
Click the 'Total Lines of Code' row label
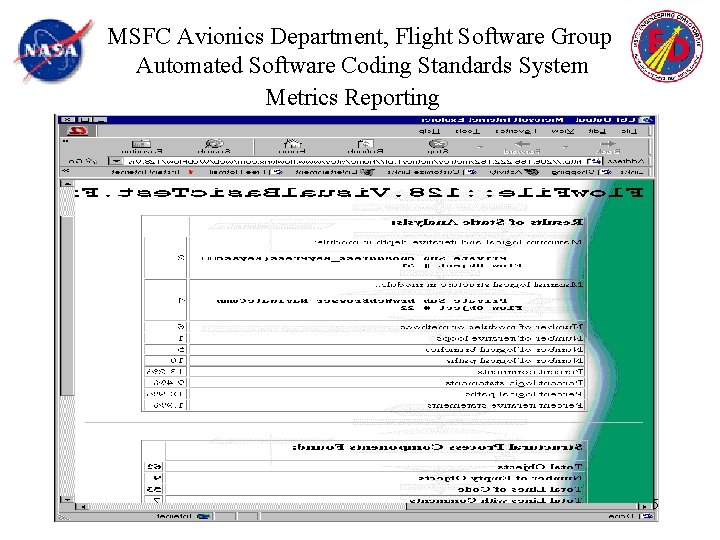pyautogui.click(x=520, y=489)
